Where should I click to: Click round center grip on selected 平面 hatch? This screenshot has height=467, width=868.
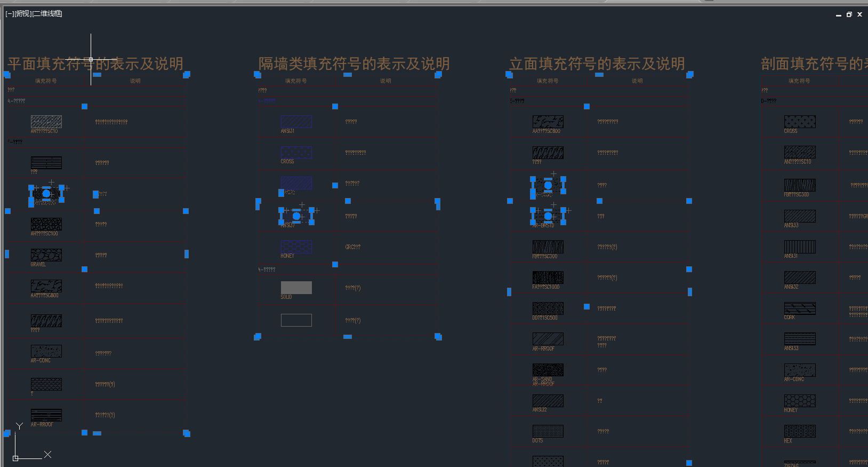coord(46,193)
